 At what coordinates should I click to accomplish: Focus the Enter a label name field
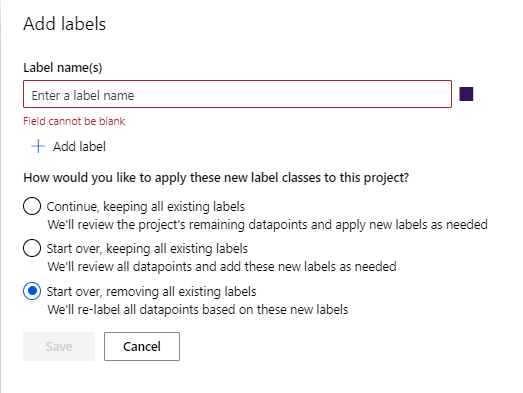237,94
